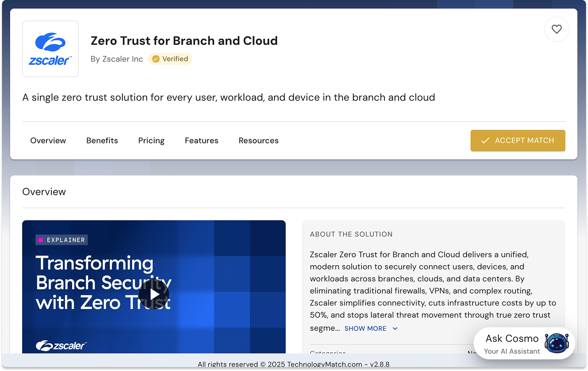Click the Zscaler logo tile
588x371 pixels.
(x=50, y=49)
